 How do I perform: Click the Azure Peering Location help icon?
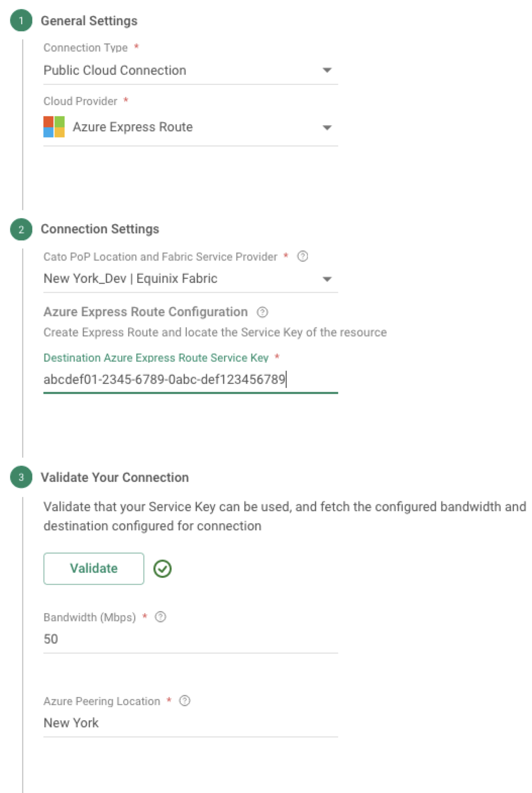click(x=185, y=701)
